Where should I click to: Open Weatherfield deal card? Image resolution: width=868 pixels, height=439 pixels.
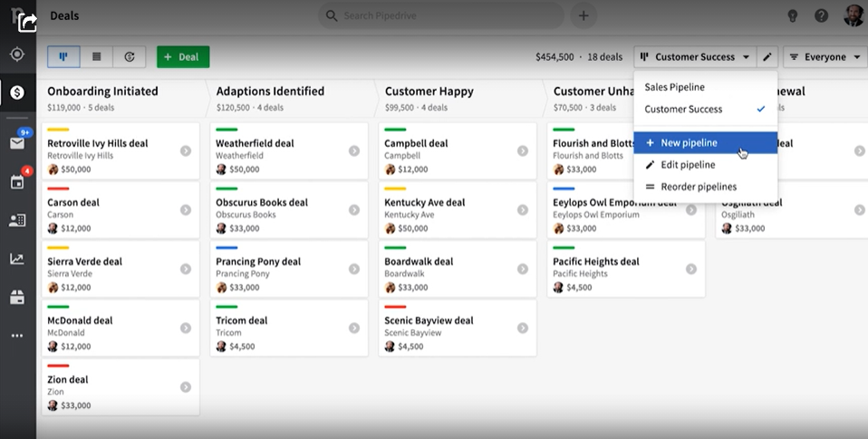(x=289, y=151)
